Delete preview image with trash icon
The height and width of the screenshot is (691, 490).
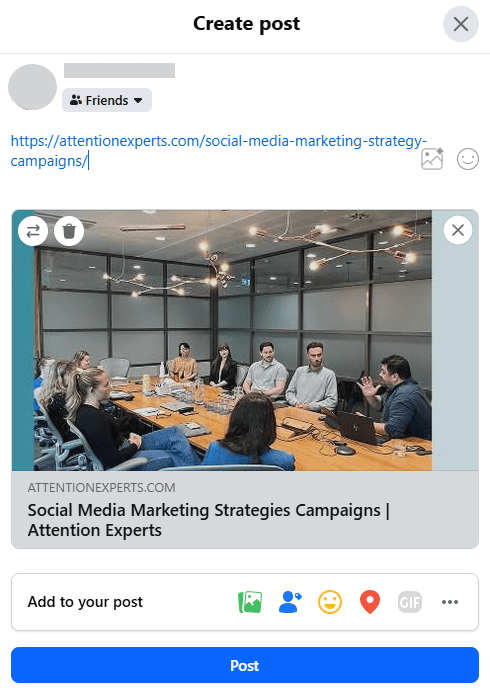point(69,230)
